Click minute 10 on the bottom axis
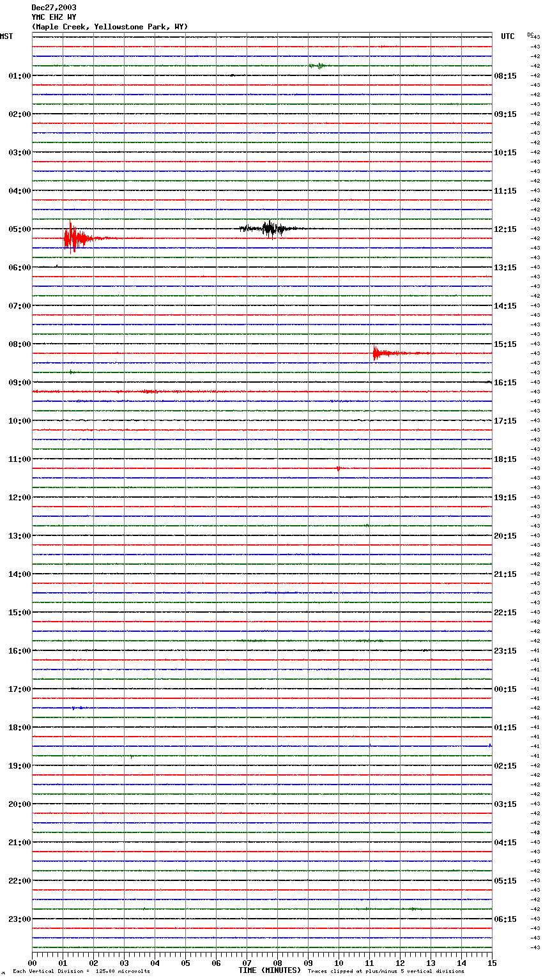The image size is (543, 980). (339, 963)
